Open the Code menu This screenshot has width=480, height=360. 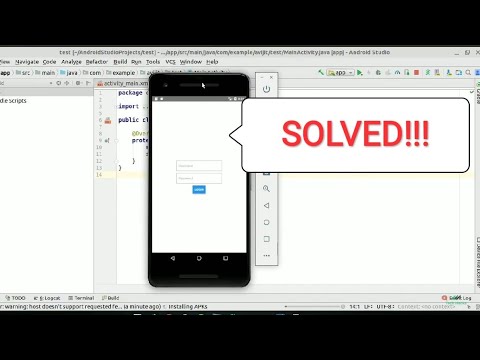click(49, 62)
